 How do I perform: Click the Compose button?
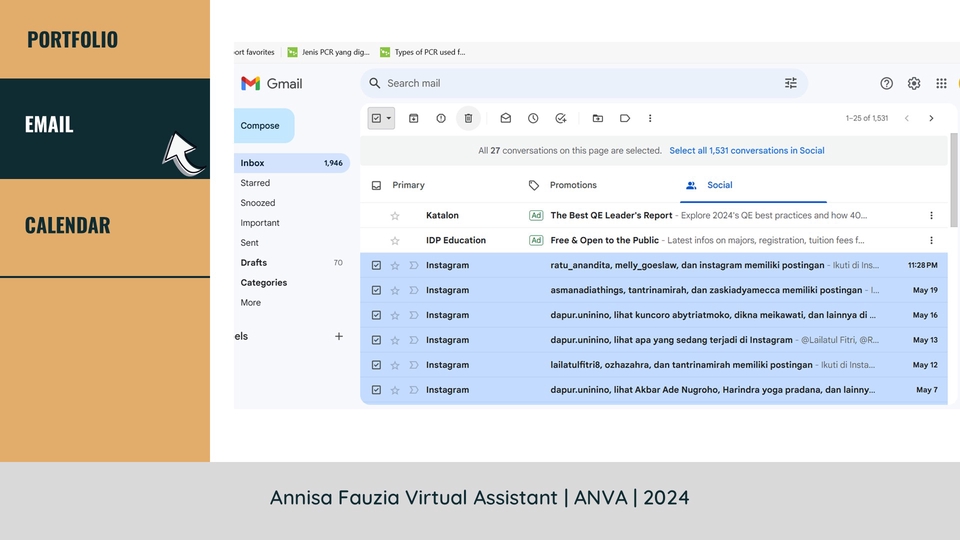point(263,126)
